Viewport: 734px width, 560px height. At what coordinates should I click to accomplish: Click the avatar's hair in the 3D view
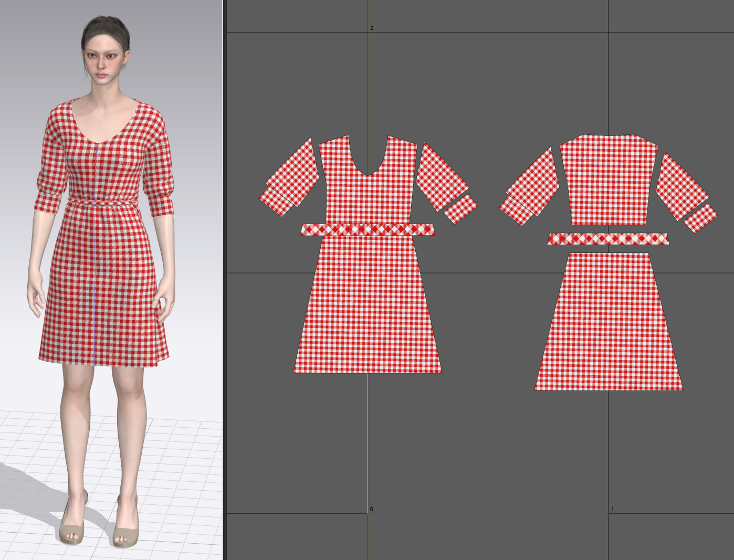(104, 29)
